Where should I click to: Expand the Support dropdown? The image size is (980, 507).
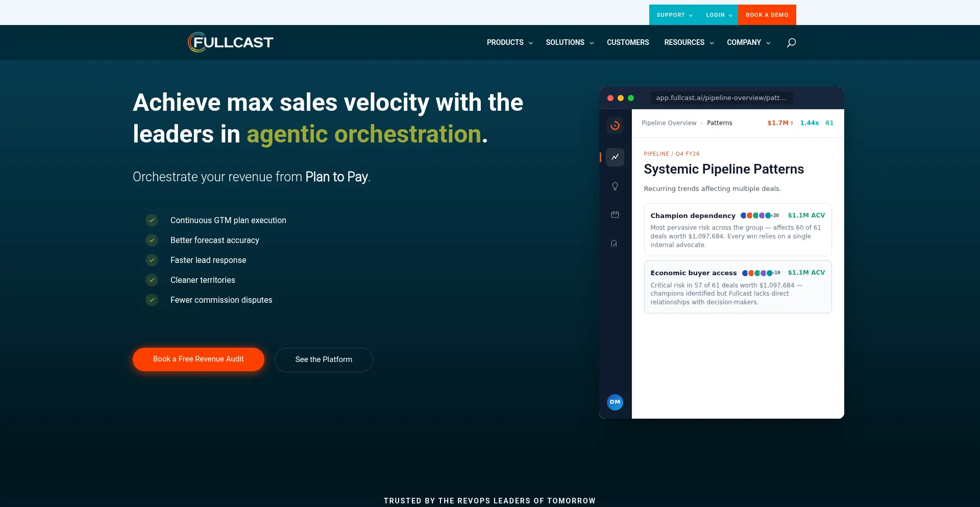tap(674, 15)
